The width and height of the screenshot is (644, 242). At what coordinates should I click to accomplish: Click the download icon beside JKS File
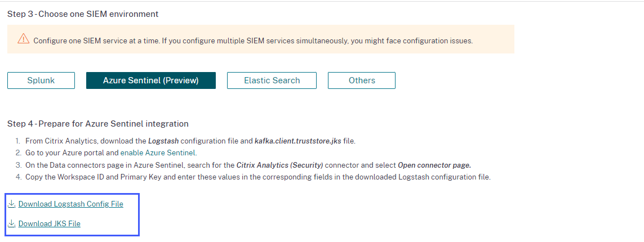point(12,223)
